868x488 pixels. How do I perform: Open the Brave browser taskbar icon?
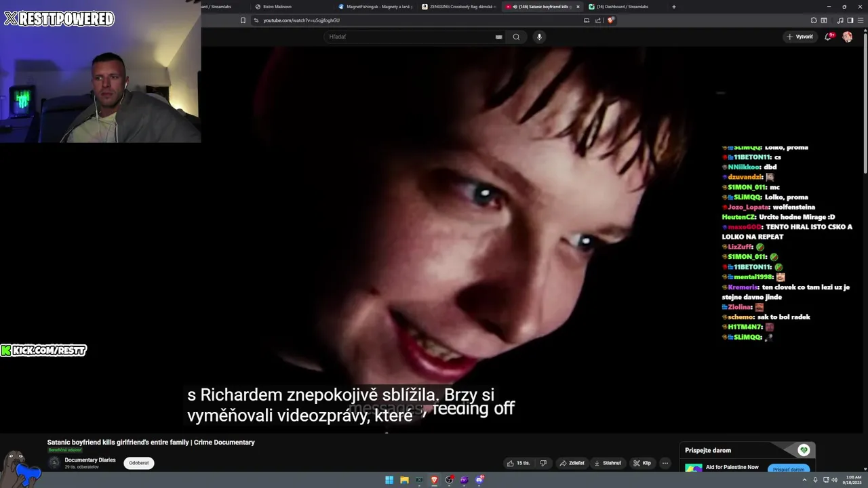[435, 480]
